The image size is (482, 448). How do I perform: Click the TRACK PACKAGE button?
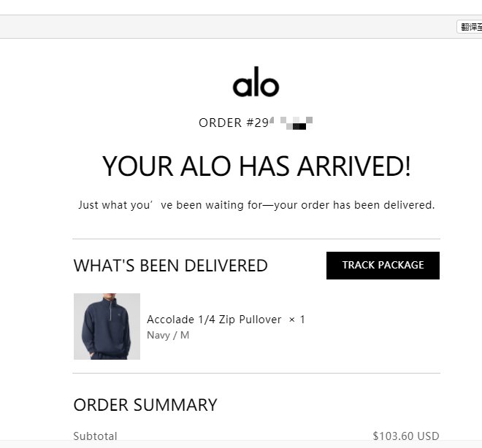click(x=383, y=266)
